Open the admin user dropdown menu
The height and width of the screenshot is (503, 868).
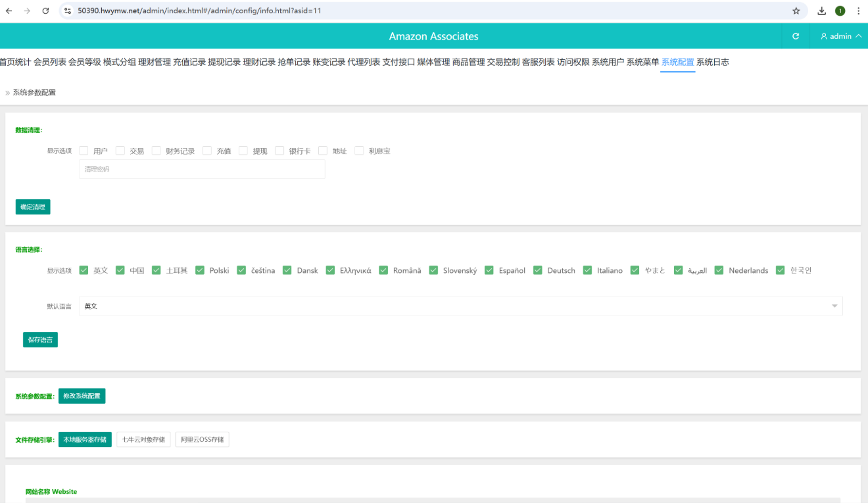tap(841, 36)
